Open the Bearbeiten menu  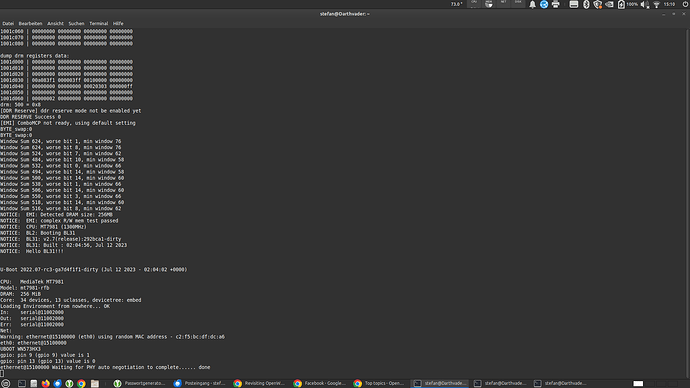click(30, 23)
